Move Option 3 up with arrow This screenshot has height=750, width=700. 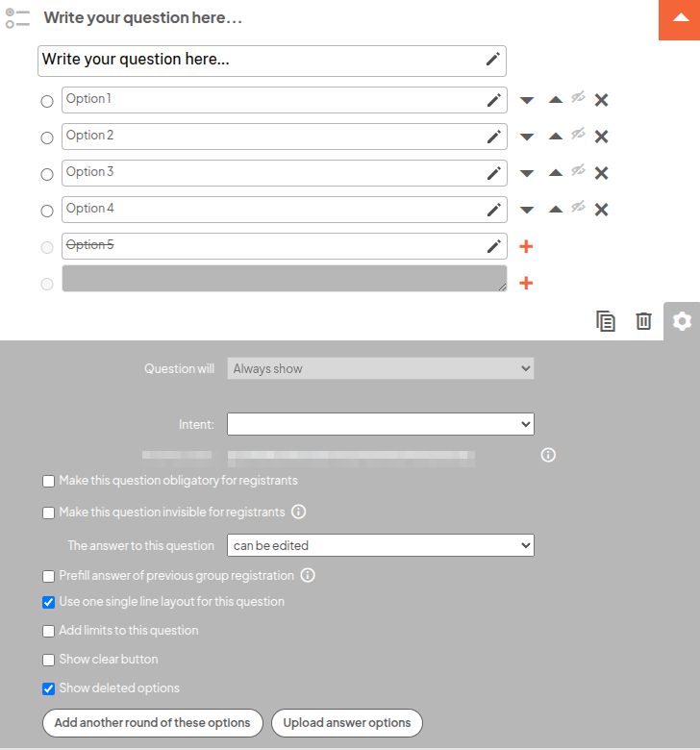556,173
